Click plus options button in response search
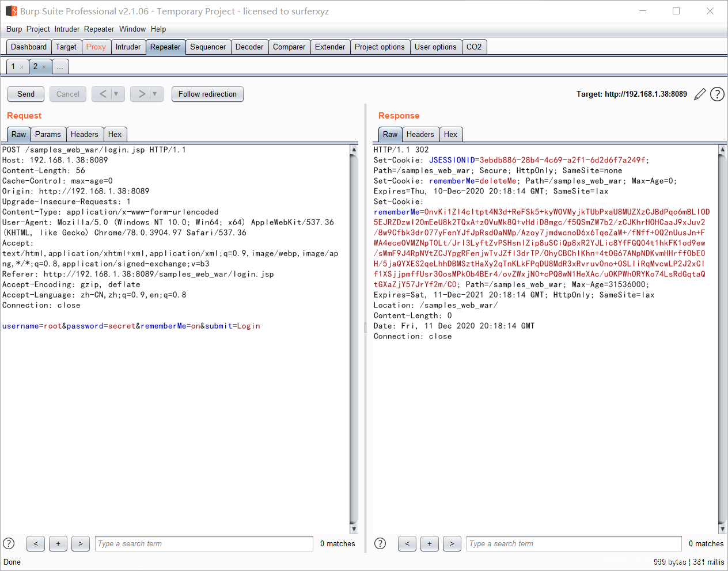Screen dimensions: 728x571 pyautogui.click(x=430, y=543)
